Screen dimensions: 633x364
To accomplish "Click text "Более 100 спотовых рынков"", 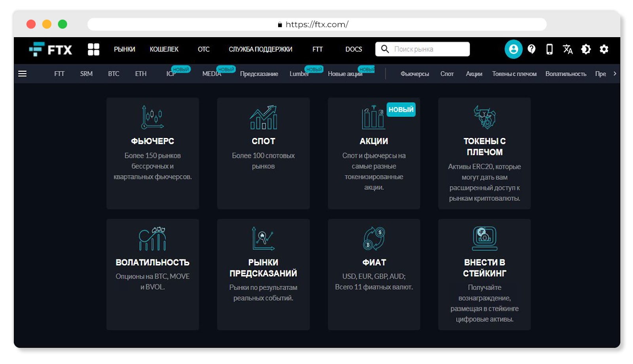I will pos(263,161).
